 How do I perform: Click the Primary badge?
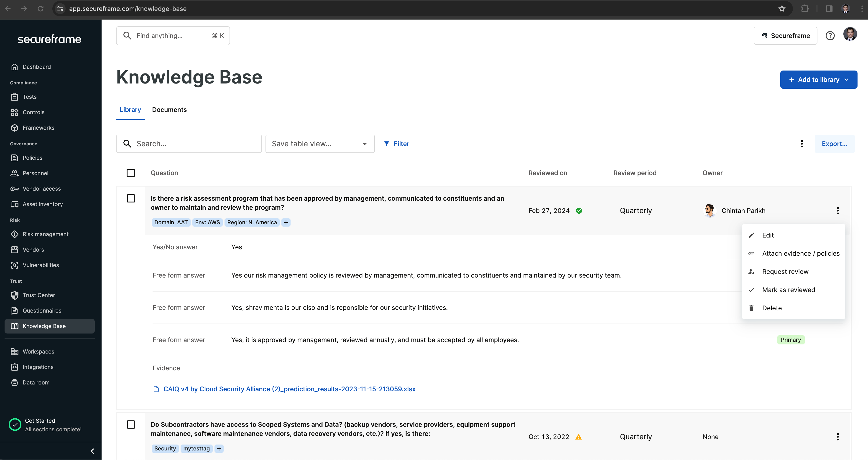coord(791,340)
